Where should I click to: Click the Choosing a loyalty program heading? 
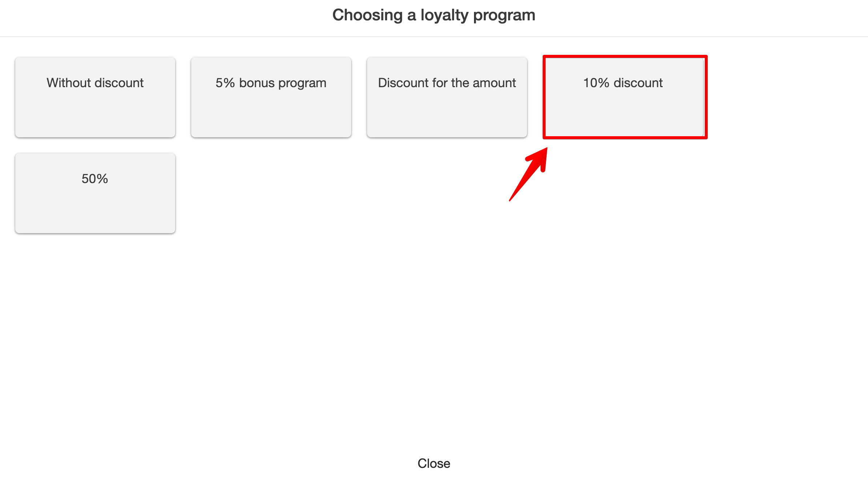(x=434, y=15)
